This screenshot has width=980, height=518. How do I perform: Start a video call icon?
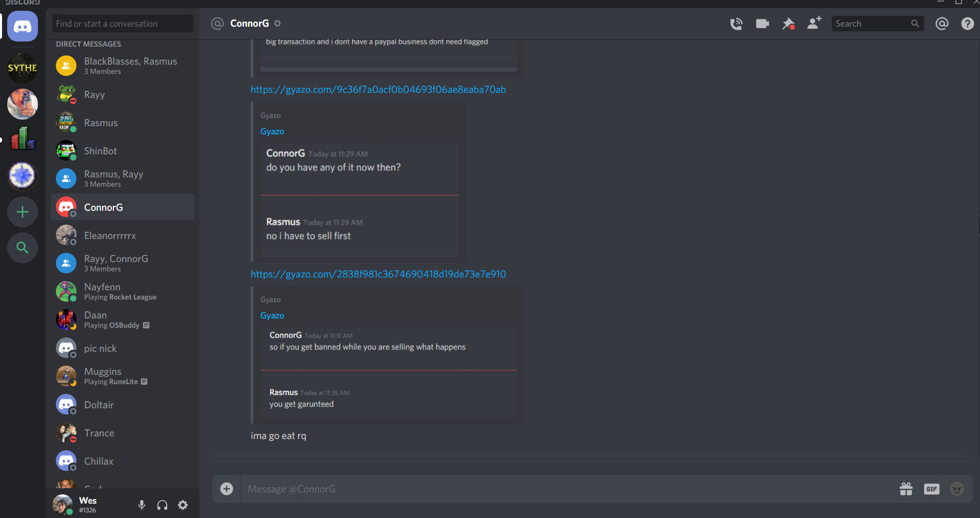tap(763, 24)
